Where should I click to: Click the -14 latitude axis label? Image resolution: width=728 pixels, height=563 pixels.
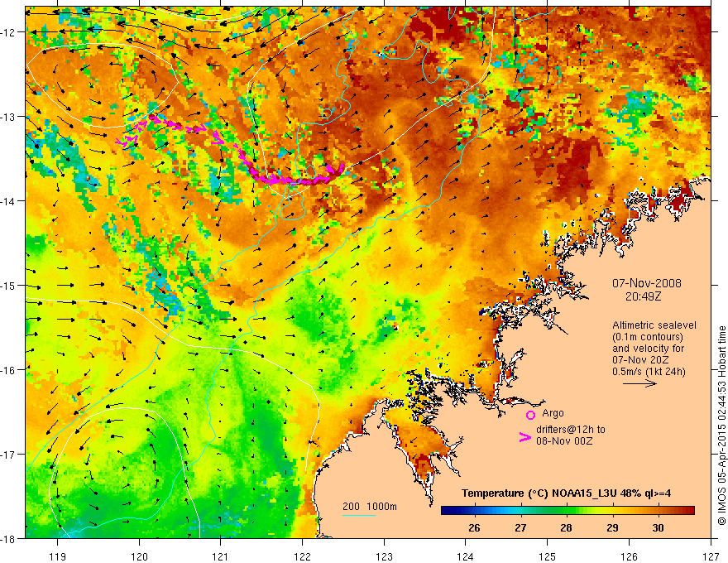(x=10, y=201)
